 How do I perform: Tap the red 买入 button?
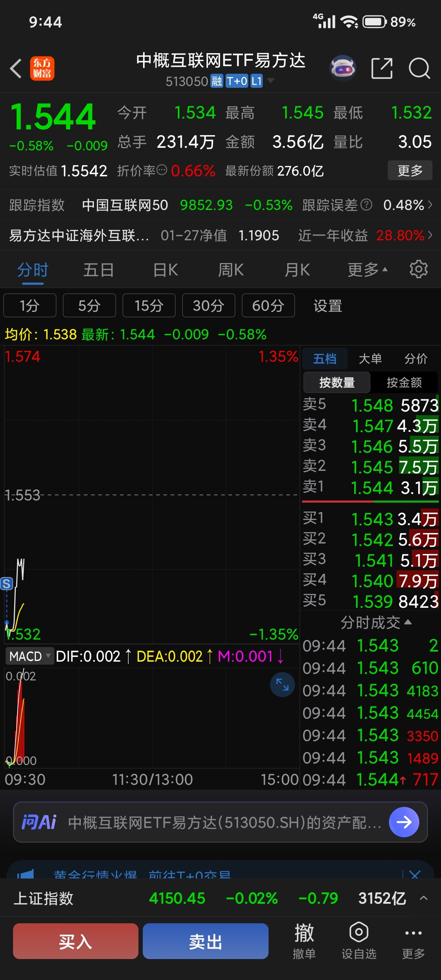[x=75, y=941]
